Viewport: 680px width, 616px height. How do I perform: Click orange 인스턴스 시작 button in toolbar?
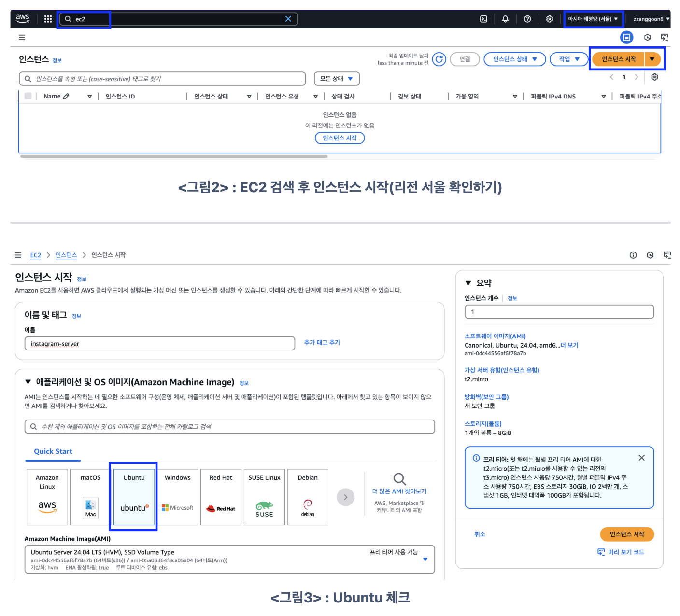619,59
